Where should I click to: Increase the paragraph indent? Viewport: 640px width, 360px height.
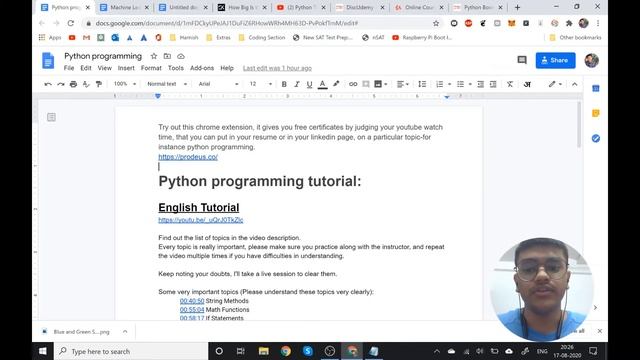pyautogui.click(x=493, y=84)
